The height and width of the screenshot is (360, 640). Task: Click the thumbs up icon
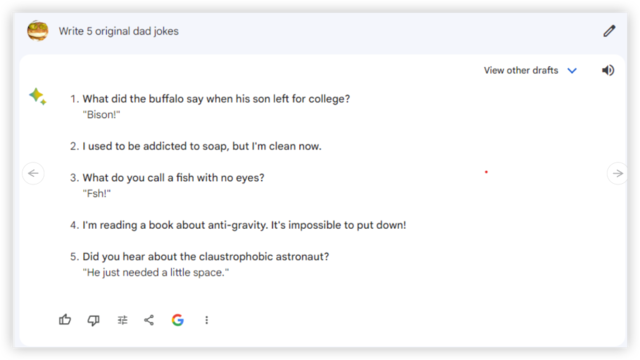point(65,320)
